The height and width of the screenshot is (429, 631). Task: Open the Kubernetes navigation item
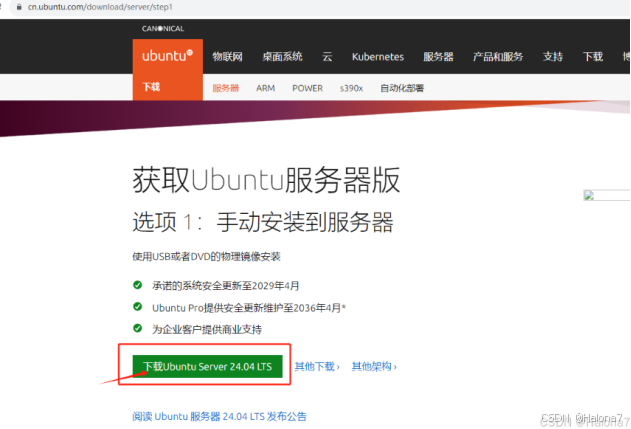coord(377,57)
